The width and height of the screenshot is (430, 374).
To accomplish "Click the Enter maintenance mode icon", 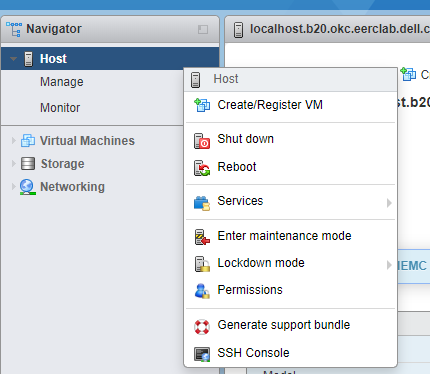I will tap(202, 237).
